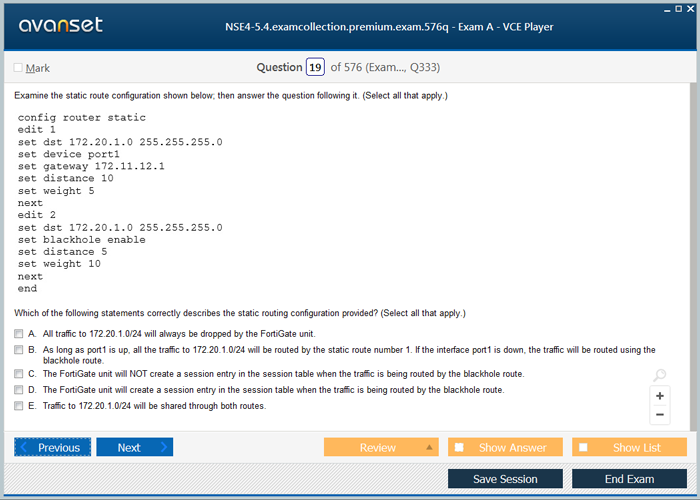Expand the Review dropdown menu
The image size is (700, 500).
tap(430, 447)
